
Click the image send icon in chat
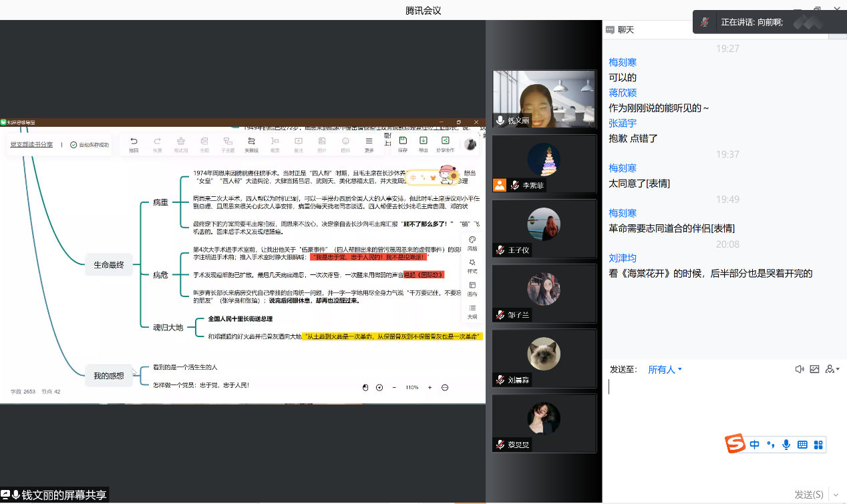point(814,369)
